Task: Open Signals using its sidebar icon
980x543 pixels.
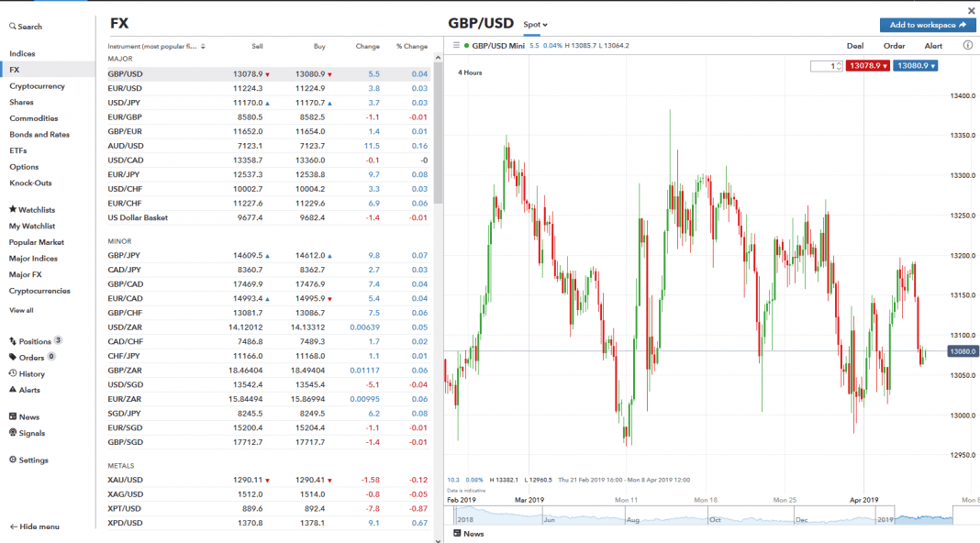Action: (x=13, y=433)
